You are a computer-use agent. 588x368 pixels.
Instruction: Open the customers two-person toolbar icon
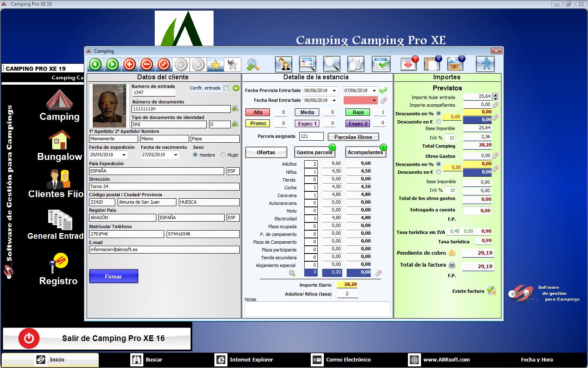283,64
